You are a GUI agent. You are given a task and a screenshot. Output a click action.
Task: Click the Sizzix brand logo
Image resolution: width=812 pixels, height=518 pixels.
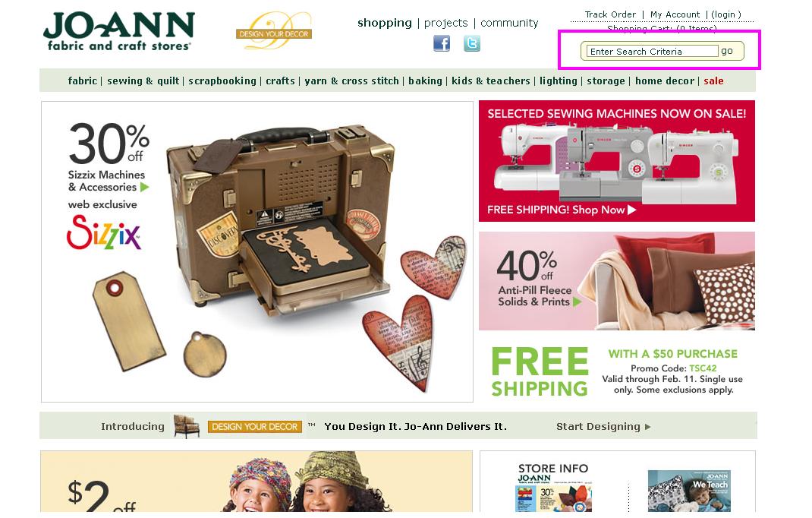click(103, 232)
